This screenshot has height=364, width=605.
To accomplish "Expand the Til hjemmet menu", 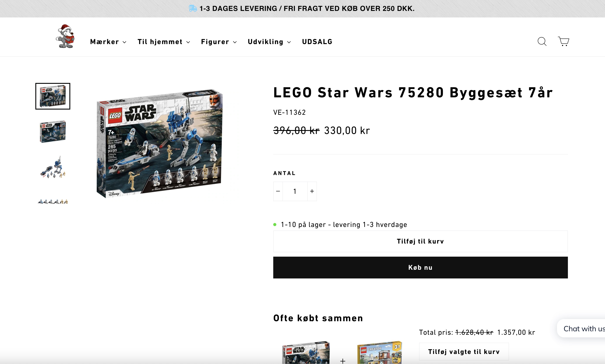I will (163, 42).
